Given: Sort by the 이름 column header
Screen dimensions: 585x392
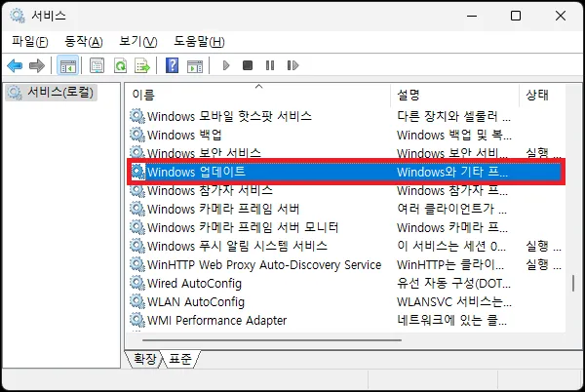Looking at the screenshot, I should click(x=259, y=95).
